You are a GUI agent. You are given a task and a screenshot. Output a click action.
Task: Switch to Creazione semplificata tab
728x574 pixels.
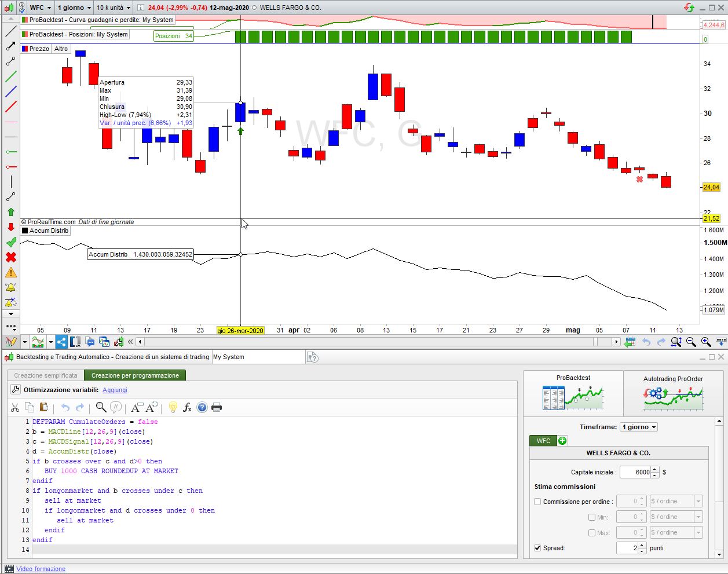pos(45,375)
